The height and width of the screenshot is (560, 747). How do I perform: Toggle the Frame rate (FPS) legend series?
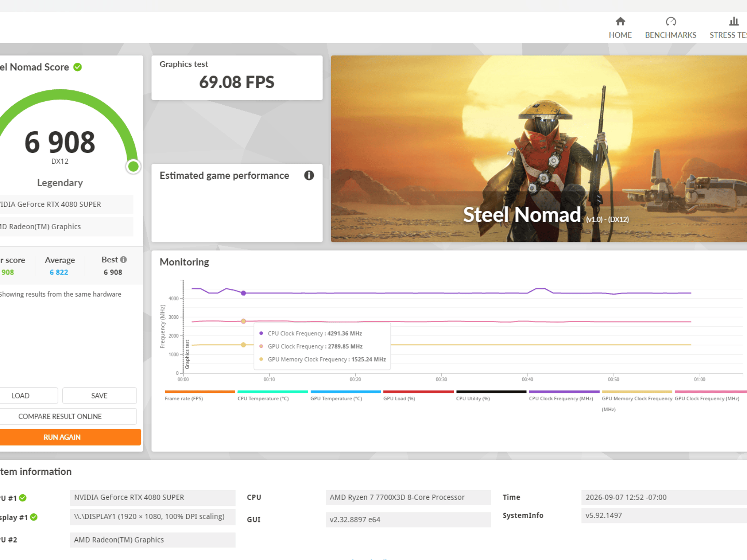tap(200, 396)
